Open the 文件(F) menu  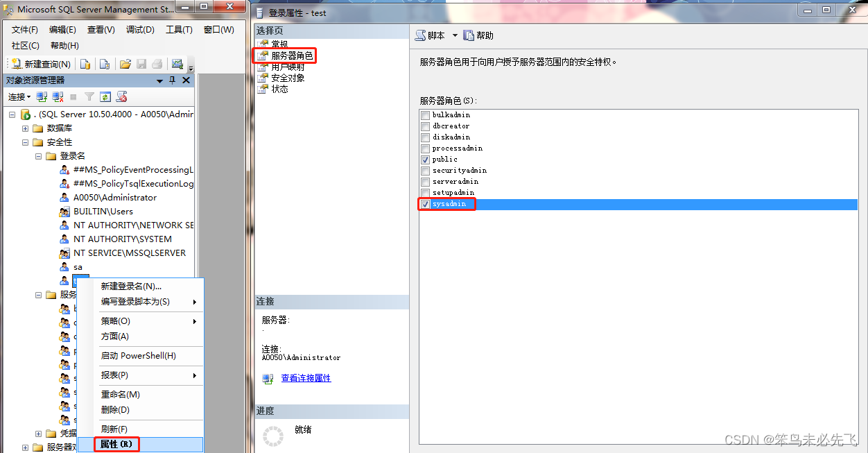[25, 30]
